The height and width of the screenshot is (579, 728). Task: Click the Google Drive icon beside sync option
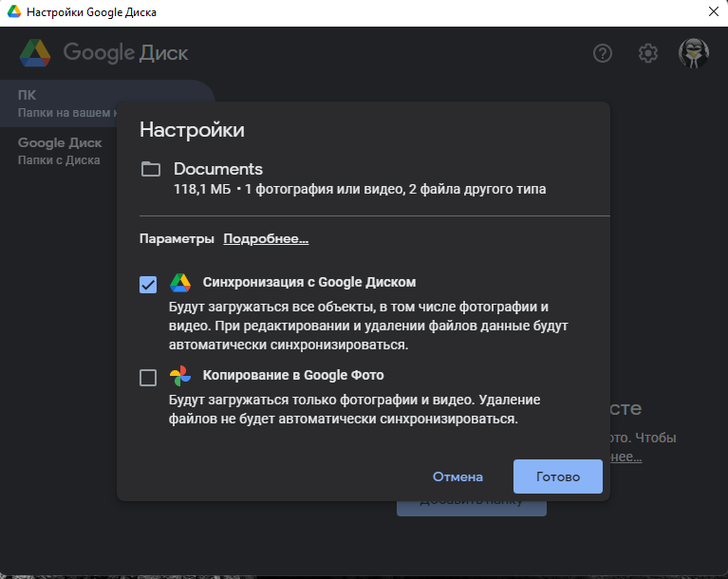[180, 283]
